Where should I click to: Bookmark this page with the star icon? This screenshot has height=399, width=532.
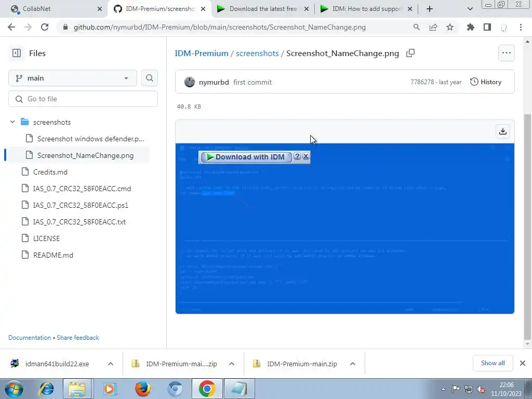tap(450, 27)
